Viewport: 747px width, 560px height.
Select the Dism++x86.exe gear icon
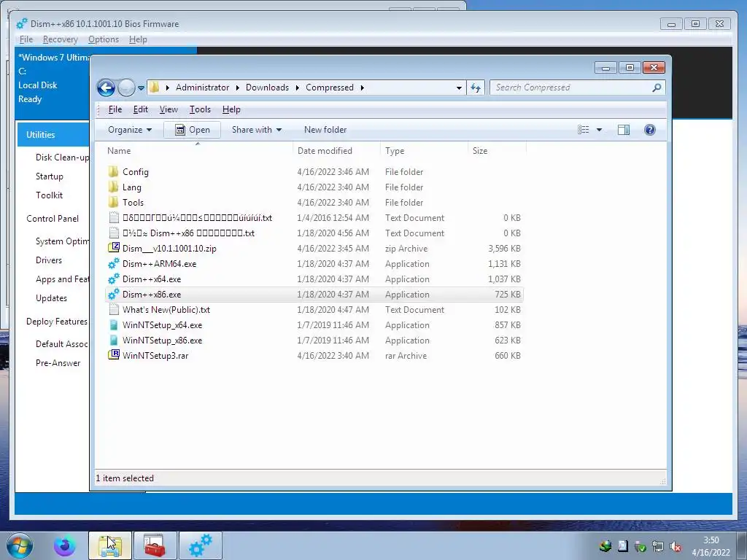[x=113, y=294]
